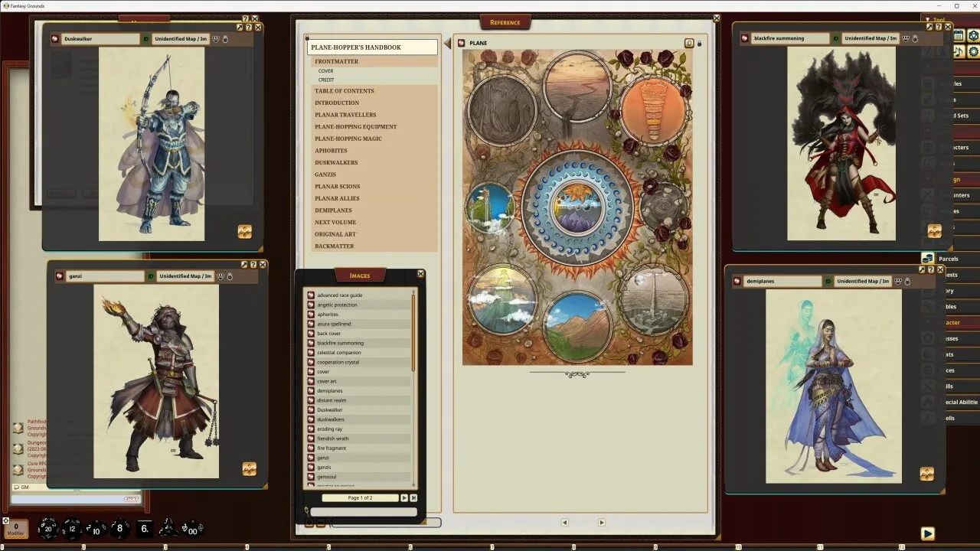The height and width of the screenshot is (551, 980).
Task: Toggle the lock icon on Duskwalker image
Action: pyautogui.click(x=227, y=39)
